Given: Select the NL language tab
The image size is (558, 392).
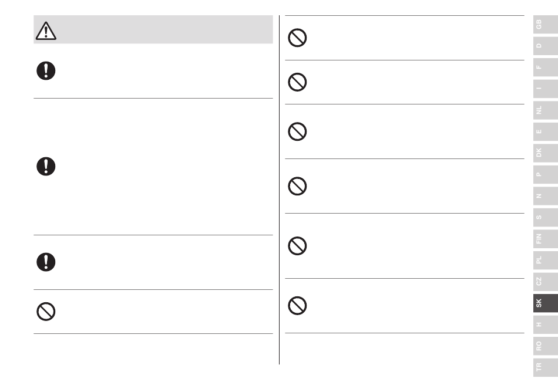Looking at the screenshot, I should tap(546, 110).
